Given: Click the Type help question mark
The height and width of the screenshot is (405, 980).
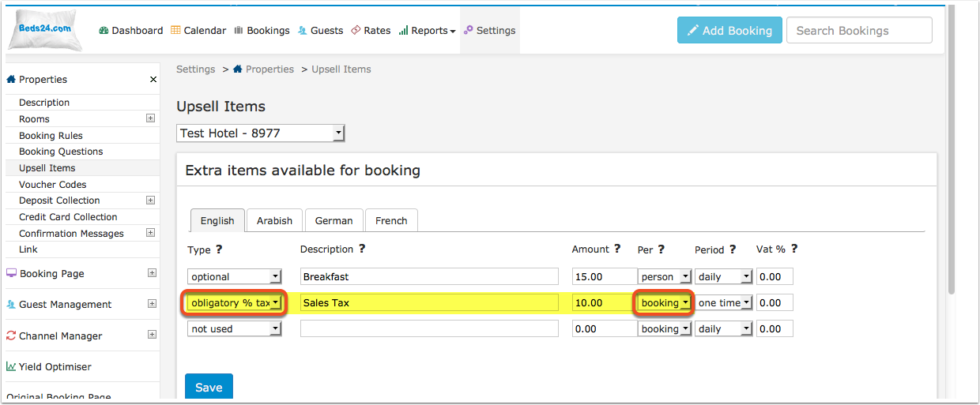Looking at the screenshot, I should pyautogui.click(x=219, y=249).
